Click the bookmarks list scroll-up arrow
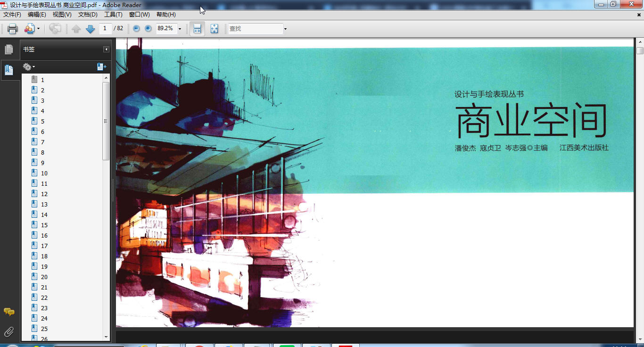This screenshot has height=347, width=644. 106,78
